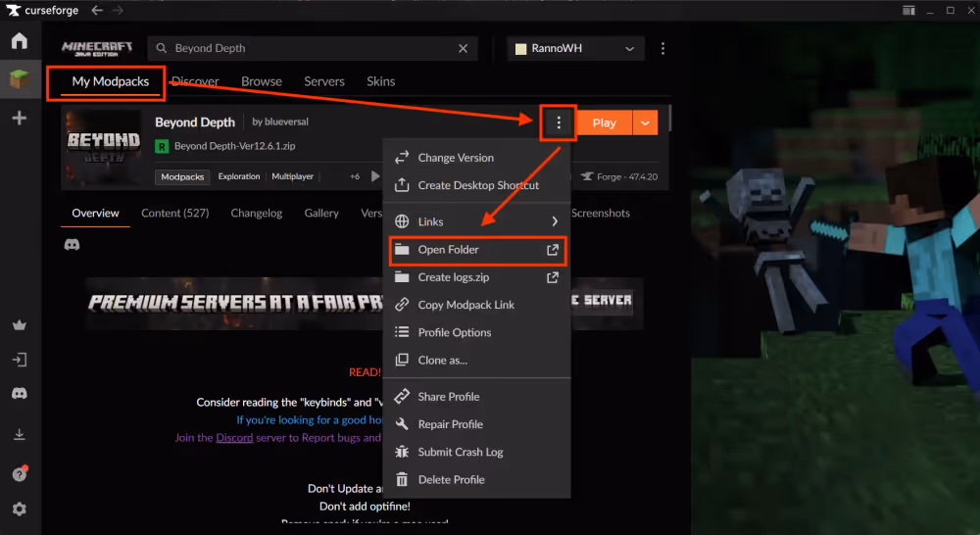Choose Delete Profile
Screen dimensions: 980x535
tap(477, 480)
